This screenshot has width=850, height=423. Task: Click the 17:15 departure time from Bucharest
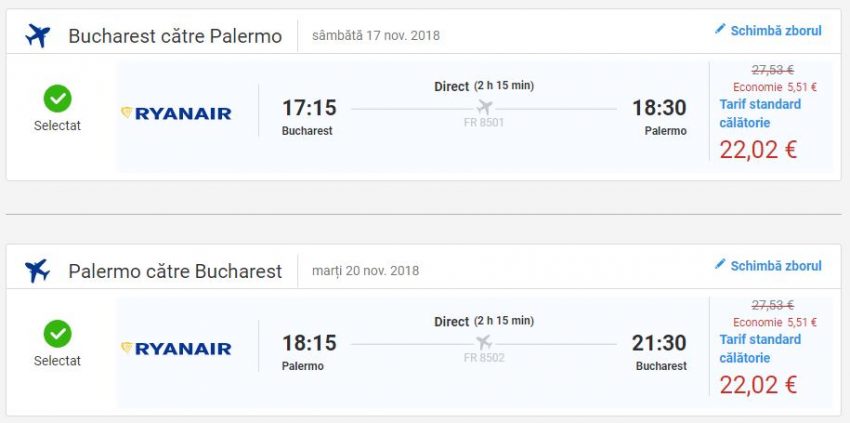(309, 108)
